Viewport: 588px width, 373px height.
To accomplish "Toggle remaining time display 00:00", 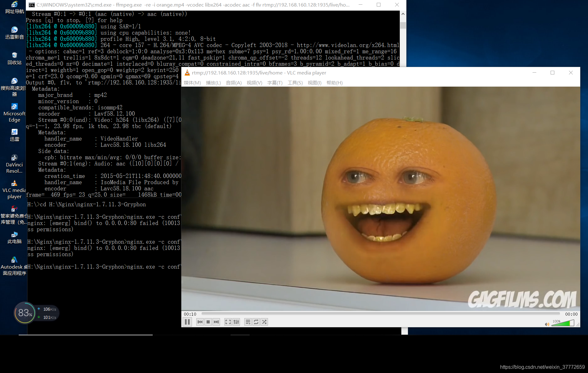I will 571,314.
